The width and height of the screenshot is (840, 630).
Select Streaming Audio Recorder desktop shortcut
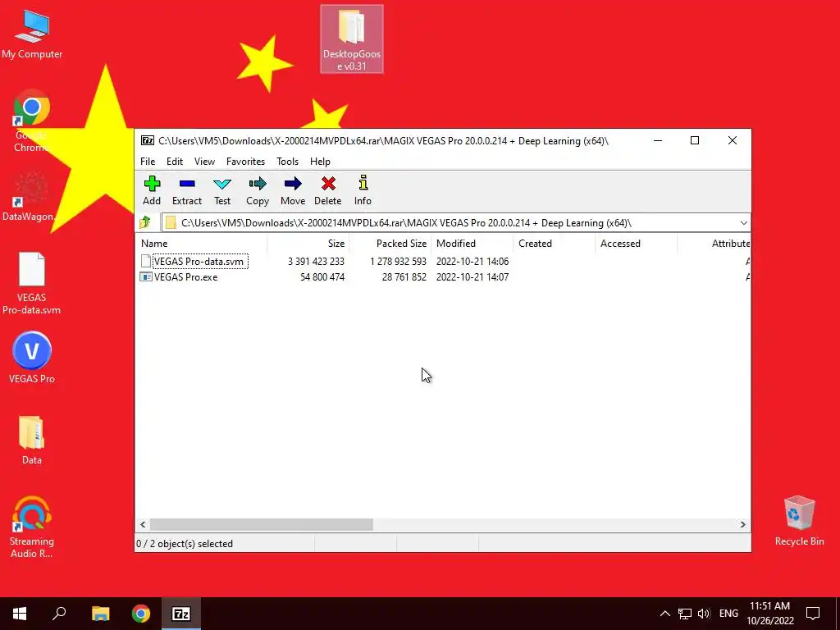32,527
